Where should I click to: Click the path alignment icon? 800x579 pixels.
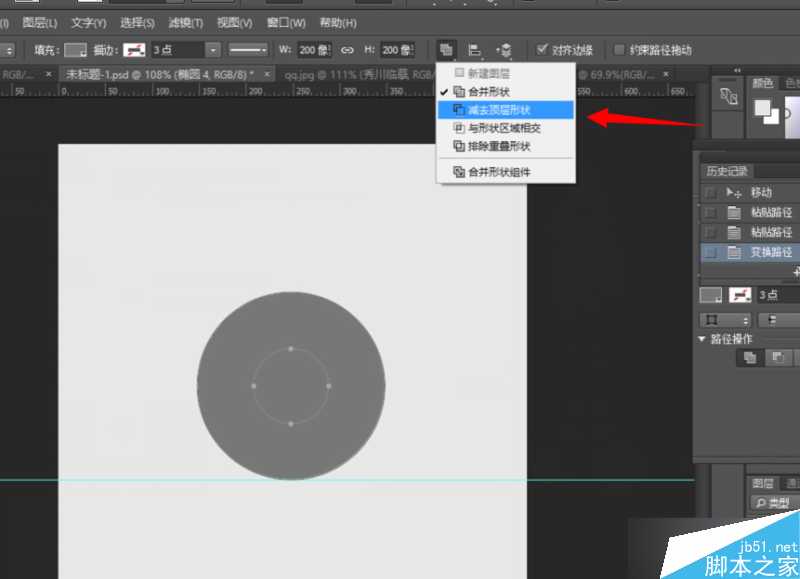point(475,49)
